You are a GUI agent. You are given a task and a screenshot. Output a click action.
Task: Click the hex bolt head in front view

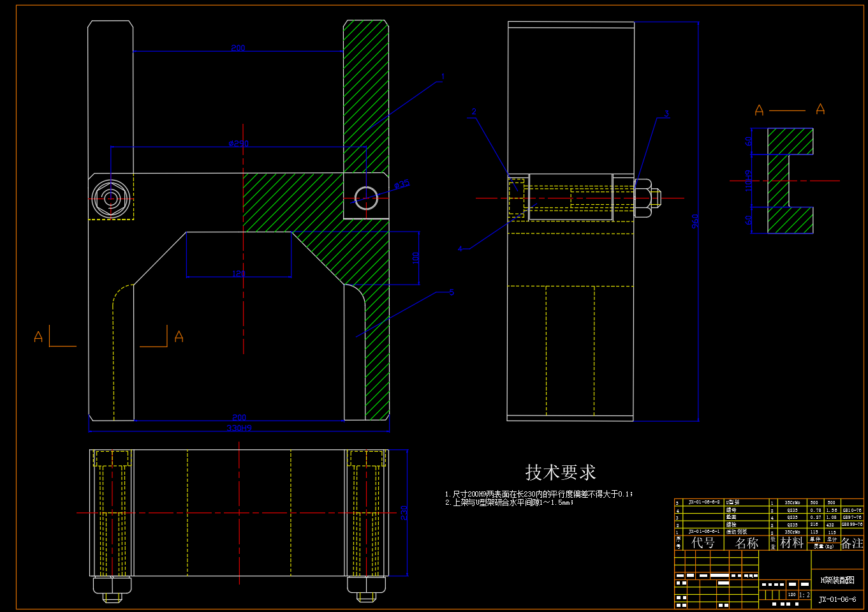111,198
